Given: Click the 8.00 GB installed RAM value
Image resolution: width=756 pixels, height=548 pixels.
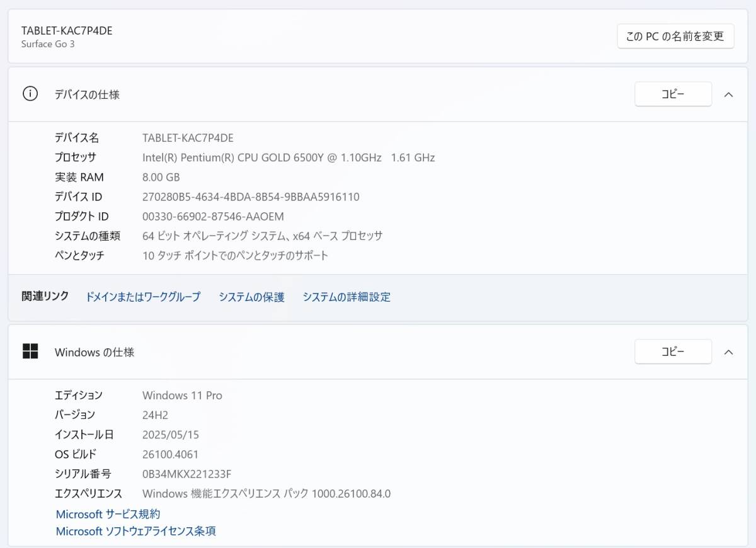Looking at the screenshot, I should click(161, 177).
